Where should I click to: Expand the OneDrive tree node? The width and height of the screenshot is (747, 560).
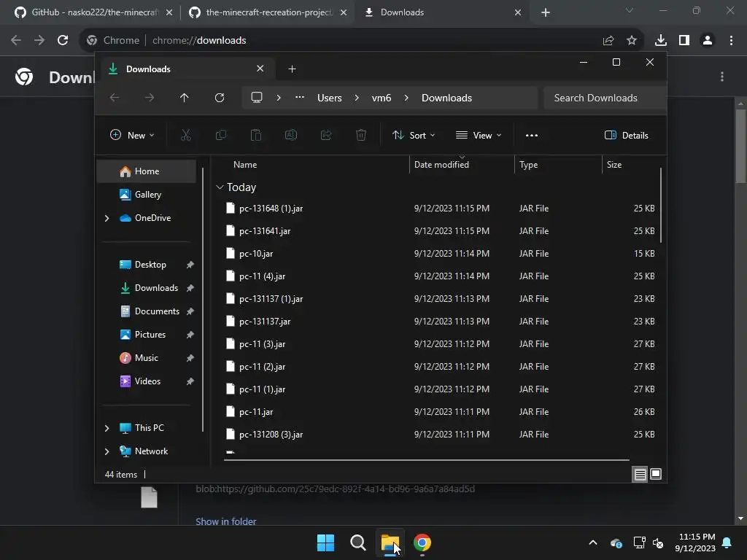(x=107, y=218)
